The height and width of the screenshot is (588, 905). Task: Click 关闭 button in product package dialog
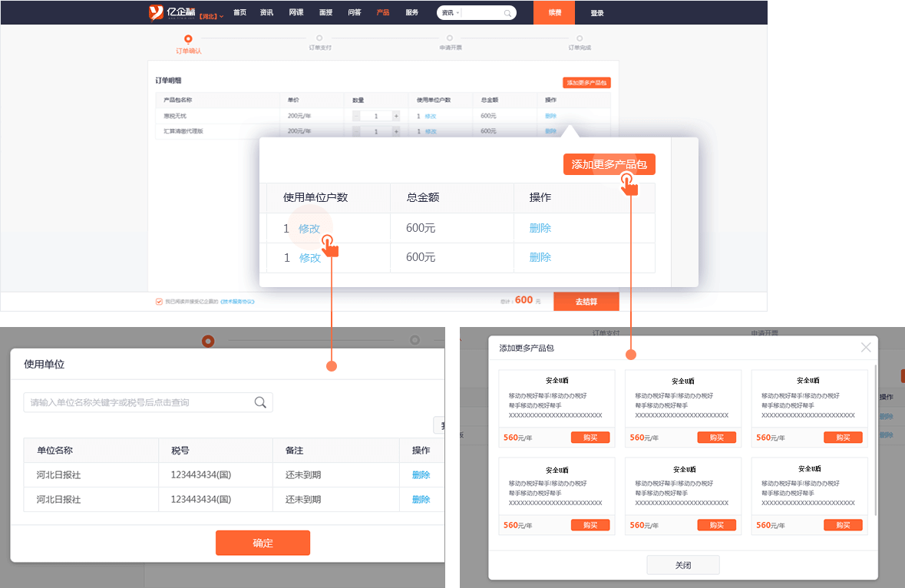682,565
